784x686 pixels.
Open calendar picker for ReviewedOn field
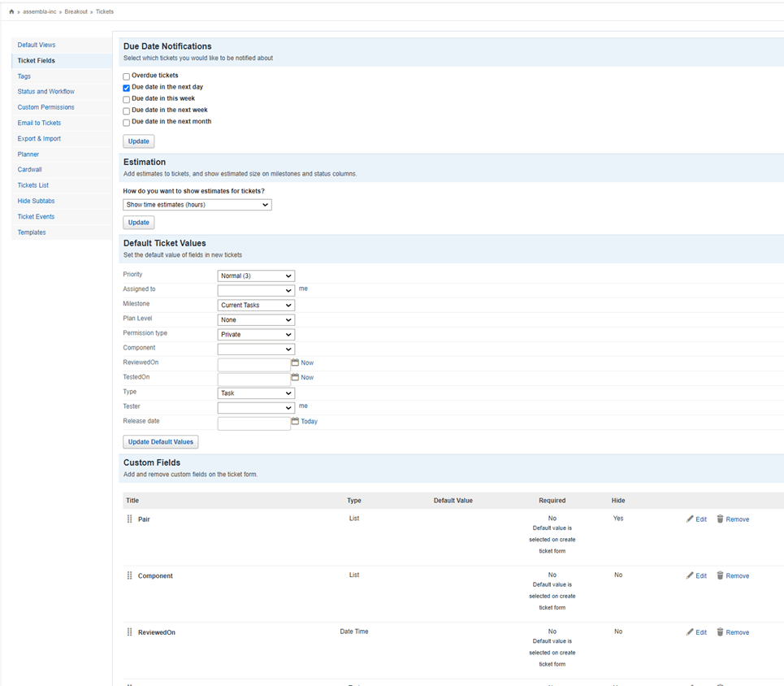coord(295,363)
